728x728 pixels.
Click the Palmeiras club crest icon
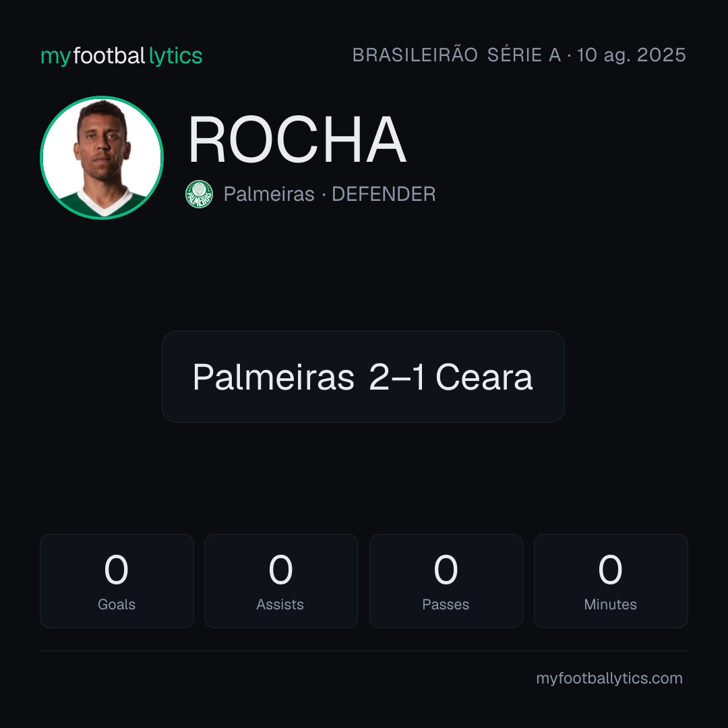(x=199, y=194)
